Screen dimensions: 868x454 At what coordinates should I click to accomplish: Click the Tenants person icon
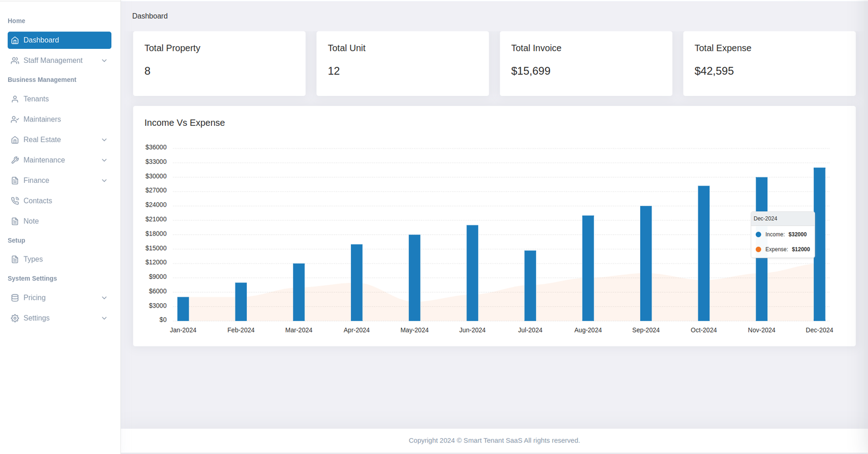coord(15,99)
